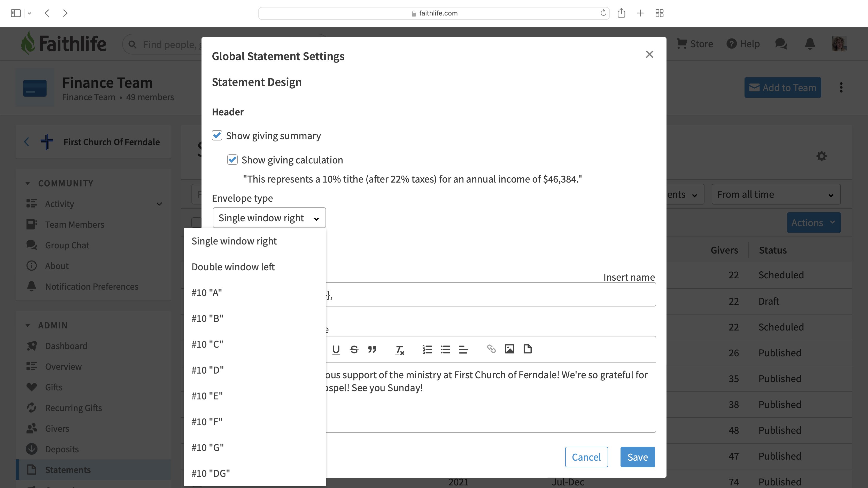This screenshot has height=488, width=868.
Task: Select #10 "DG" envelope option
Action: [255, 473]
